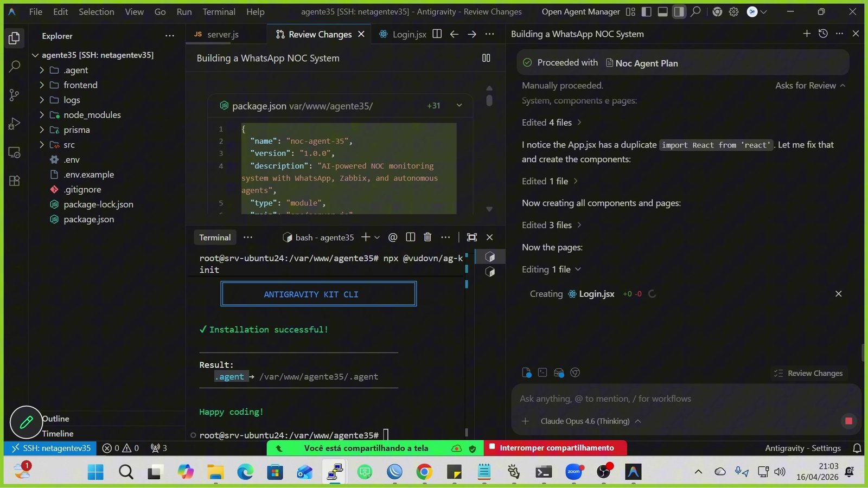Screen dimensions: 868x488
Task: Open search magnifier in title bar
Action: point(696,11)
